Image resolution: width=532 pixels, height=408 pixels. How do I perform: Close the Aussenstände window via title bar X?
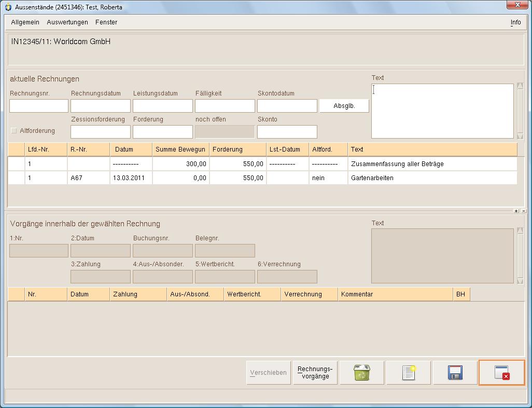[x=517, y=5]
